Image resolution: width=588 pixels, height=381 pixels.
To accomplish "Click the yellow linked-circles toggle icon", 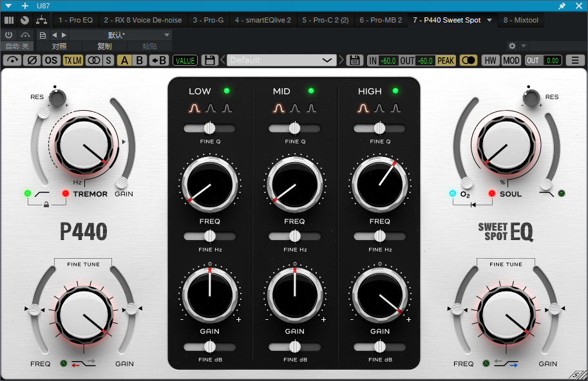I will [468, 60].
